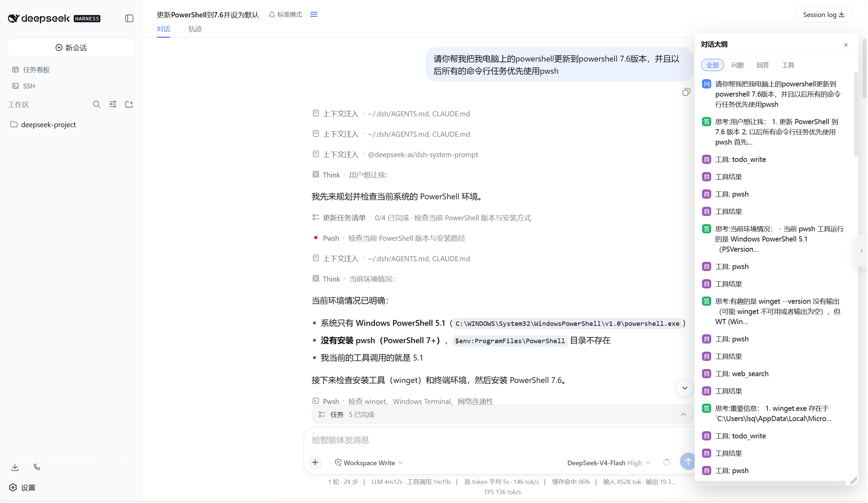Click the red status dot beside Pwsh
Image resolution: width=868 pixels, height=503 pixels.
316,238
